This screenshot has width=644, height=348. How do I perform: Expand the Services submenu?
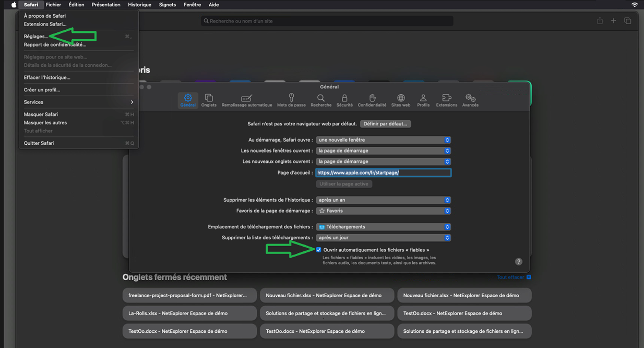click(x=78, y=102)
